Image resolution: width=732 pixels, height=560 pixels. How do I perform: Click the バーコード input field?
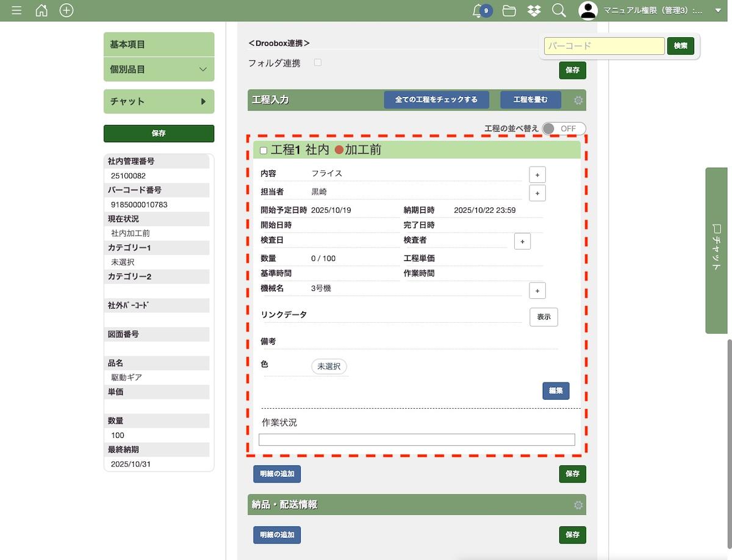(604, 46)
